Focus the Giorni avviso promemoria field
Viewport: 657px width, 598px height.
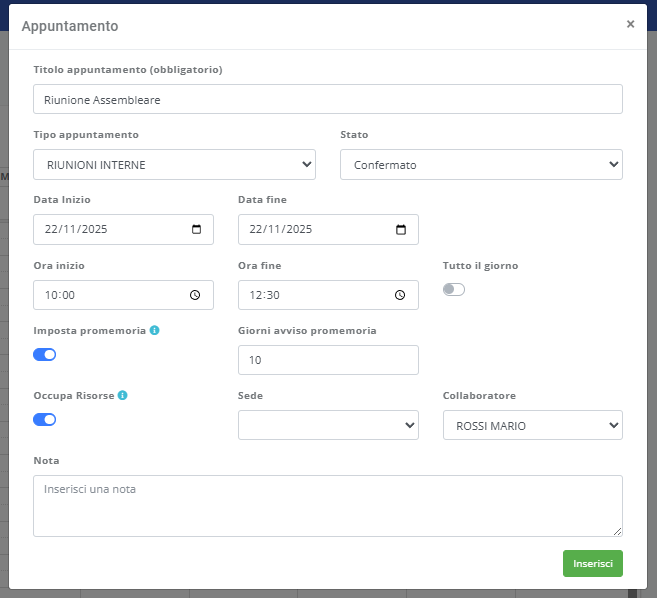(x=328, y=360)
